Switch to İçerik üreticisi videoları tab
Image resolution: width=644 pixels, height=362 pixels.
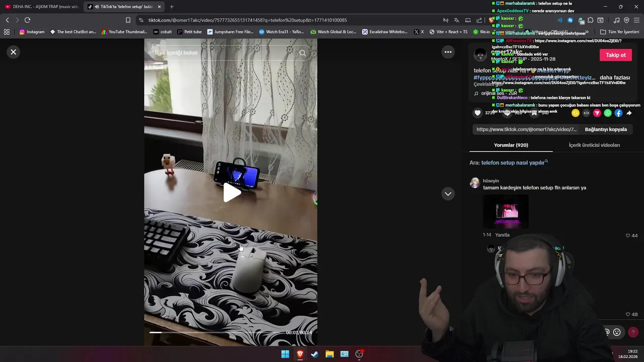coord(594,145)
